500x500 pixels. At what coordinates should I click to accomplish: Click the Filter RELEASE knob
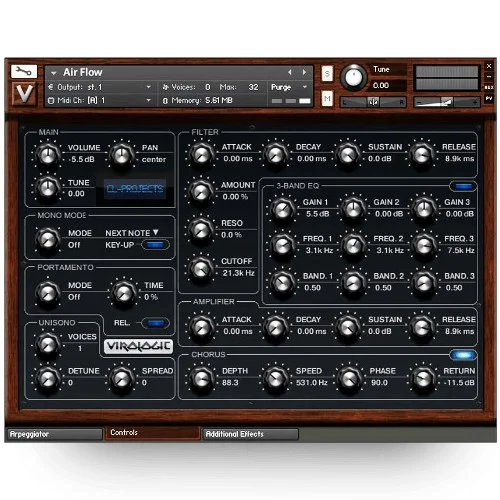pyautogui.click(x=422, y=154)
